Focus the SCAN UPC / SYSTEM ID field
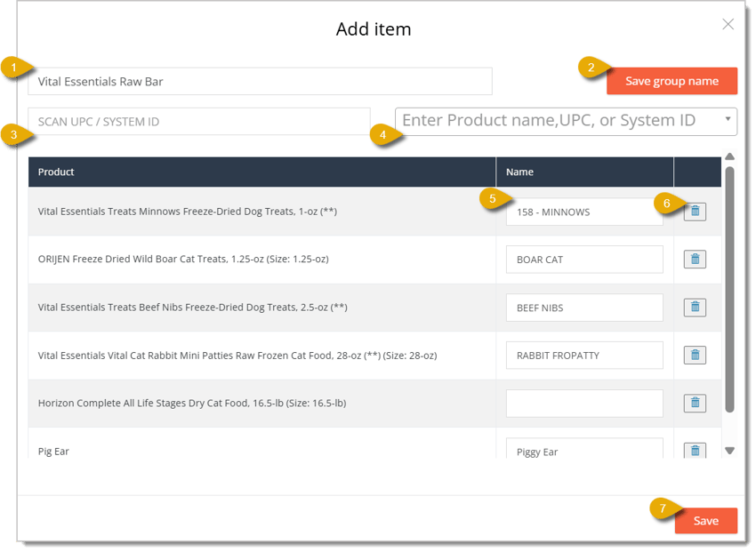756x552 pixels. click(199, 122)
